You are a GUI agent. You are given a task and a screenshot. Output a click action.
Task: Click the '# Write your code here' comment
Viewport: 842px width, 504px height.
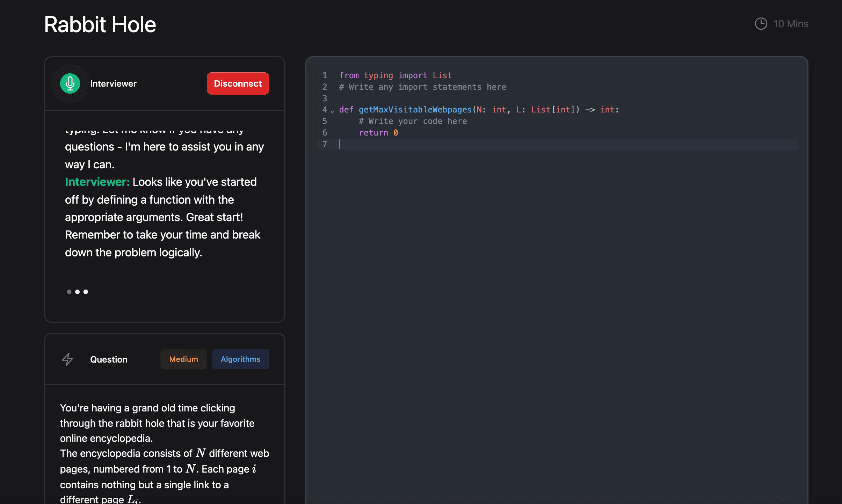[x=413, y=121]
